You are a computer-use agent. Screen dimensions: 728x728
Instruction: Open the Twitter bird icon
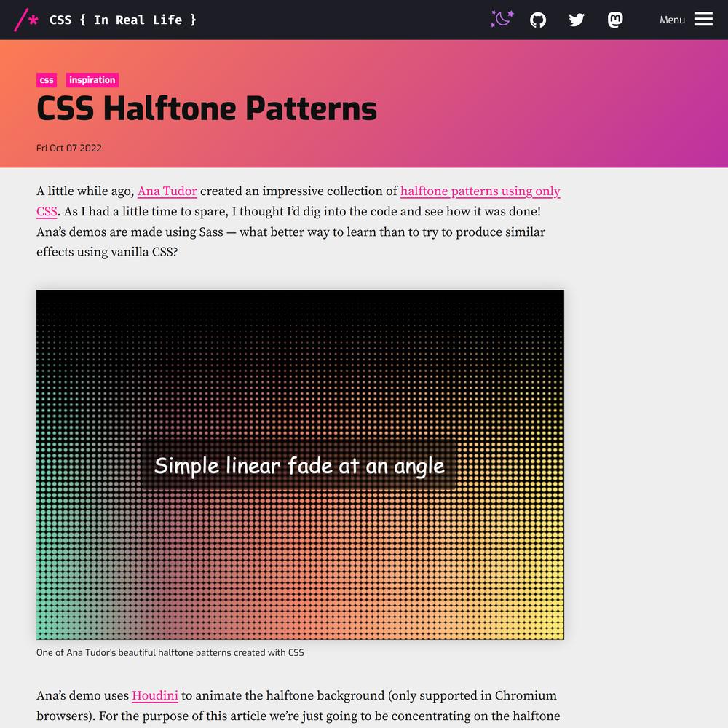pos(576,20)
